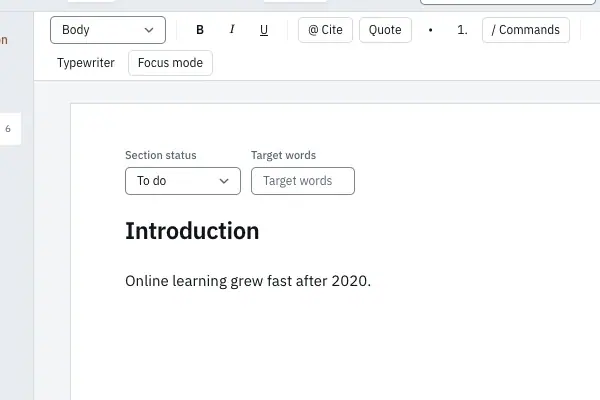Toggle italic formatting
The height and width of the screenshot is (400, 600).
(232, 30)
